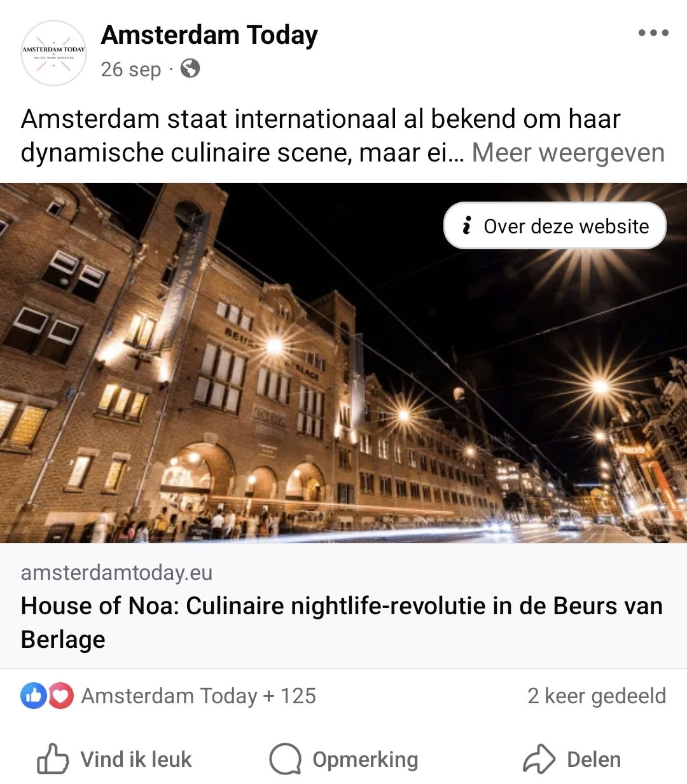Image resolution: width=687 pixels, height=784 pixels.
Task: Click the share arrow icon
Action: [x=539, y=759]
